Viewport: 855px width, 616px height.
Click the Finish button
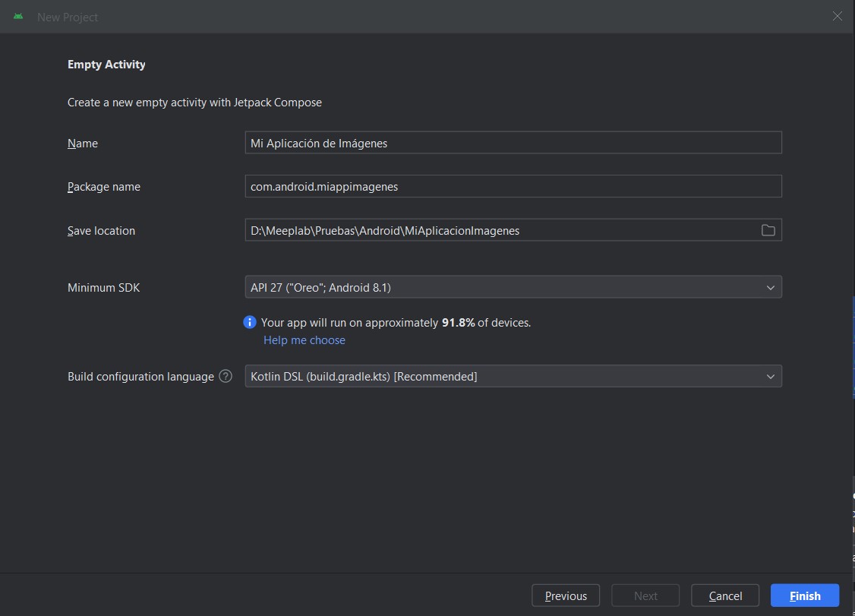pyautogui.click(x=804, y=595)
